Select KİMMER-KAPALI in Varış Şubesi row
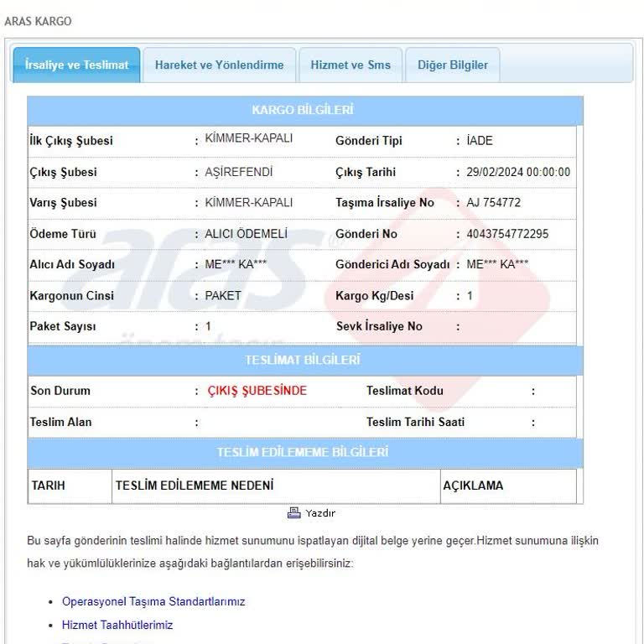The width and height of the screenshot is (644, 644). (249, 202)
